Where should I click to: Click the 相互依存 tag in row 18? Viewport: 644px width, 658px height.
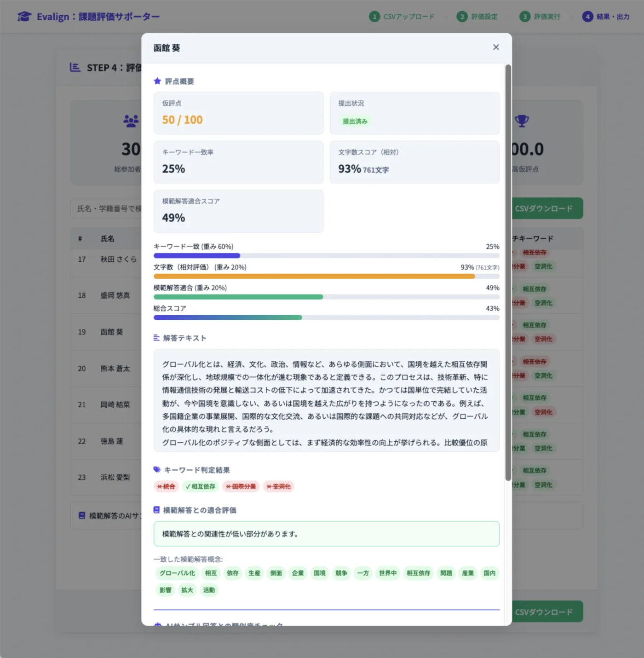[534, 289]
